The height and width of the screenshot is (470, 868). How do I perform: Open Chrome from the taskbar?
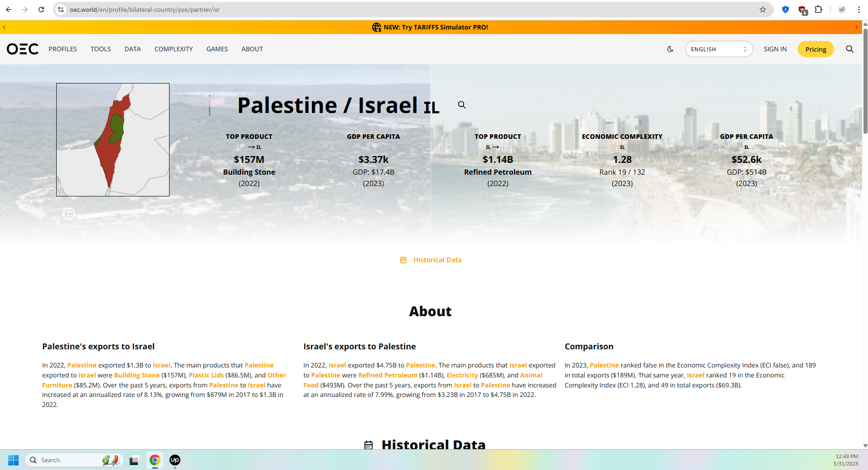(155, 460)
